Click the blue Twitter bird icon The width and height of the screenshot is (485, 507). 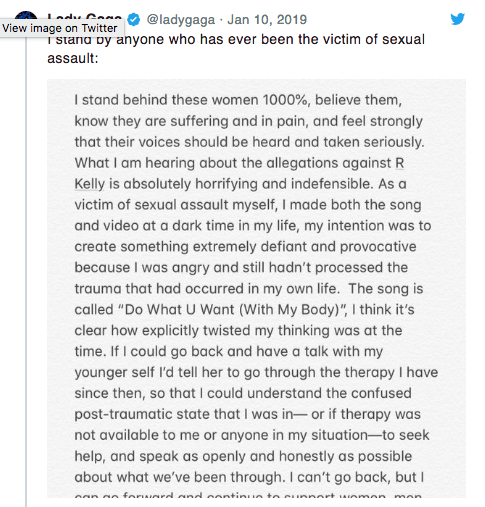pos(457,19)
